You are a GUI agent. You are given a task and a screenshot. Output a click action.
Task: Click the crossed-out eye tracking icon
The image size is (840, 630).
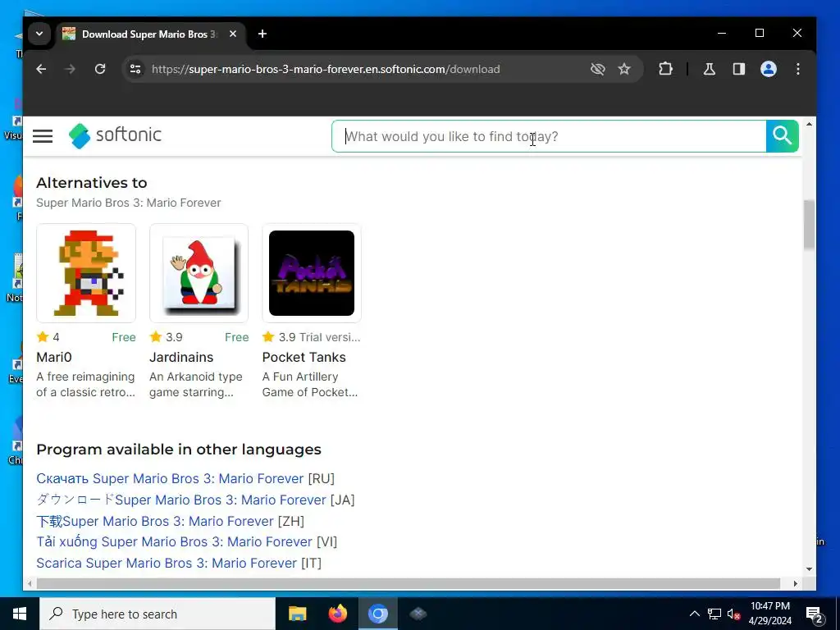pos(598,69)
